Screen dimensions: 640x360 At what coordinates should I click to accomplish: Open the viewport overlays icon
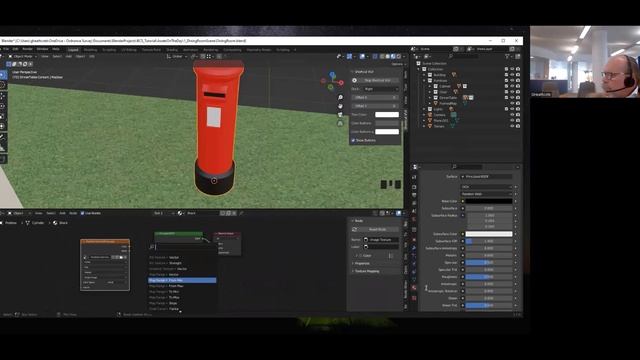(x=362, y=56)
